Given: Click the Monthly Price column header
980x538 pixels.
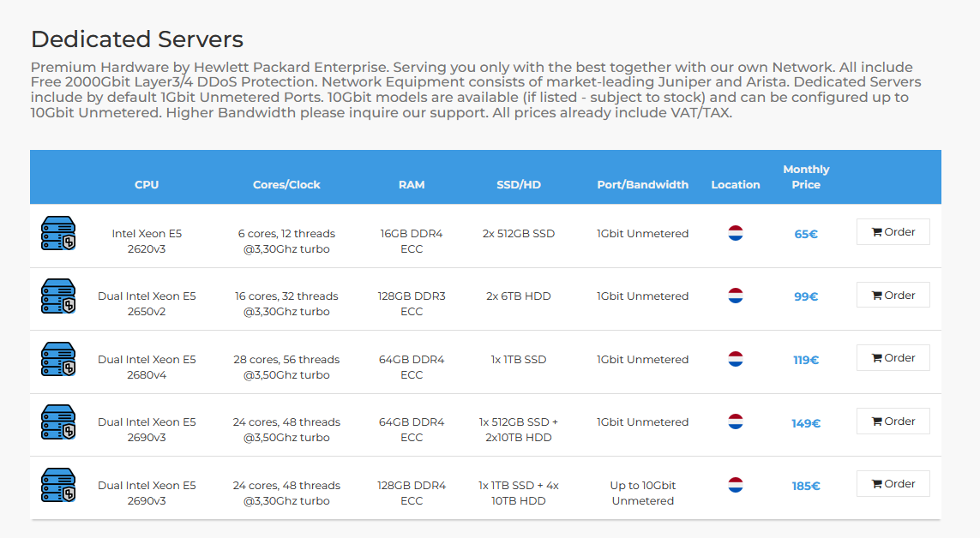Looking at the screenshot, I should point(806,176).
